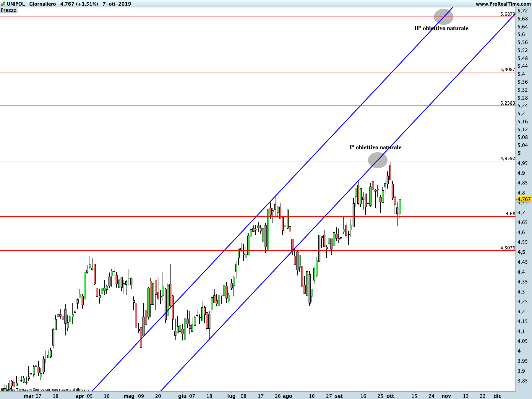Click the 'set' month label on time axis

pyautogui.click(x=339, y=396)
